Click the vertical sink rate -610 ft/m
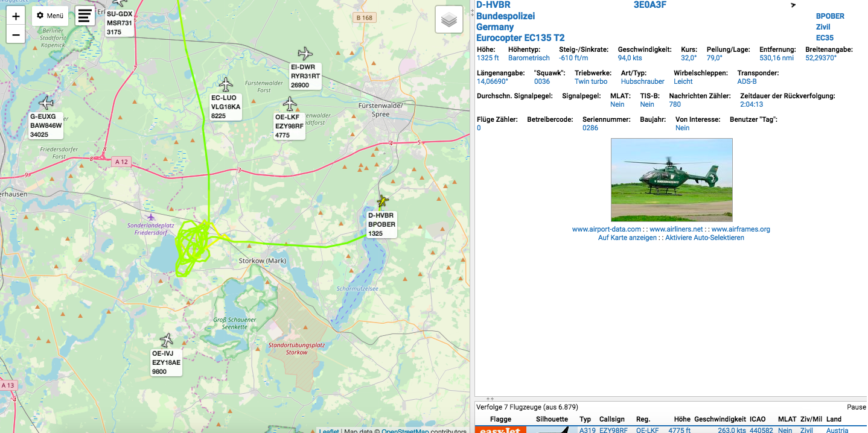Screen dimensions: 868x433 (573, 58)
